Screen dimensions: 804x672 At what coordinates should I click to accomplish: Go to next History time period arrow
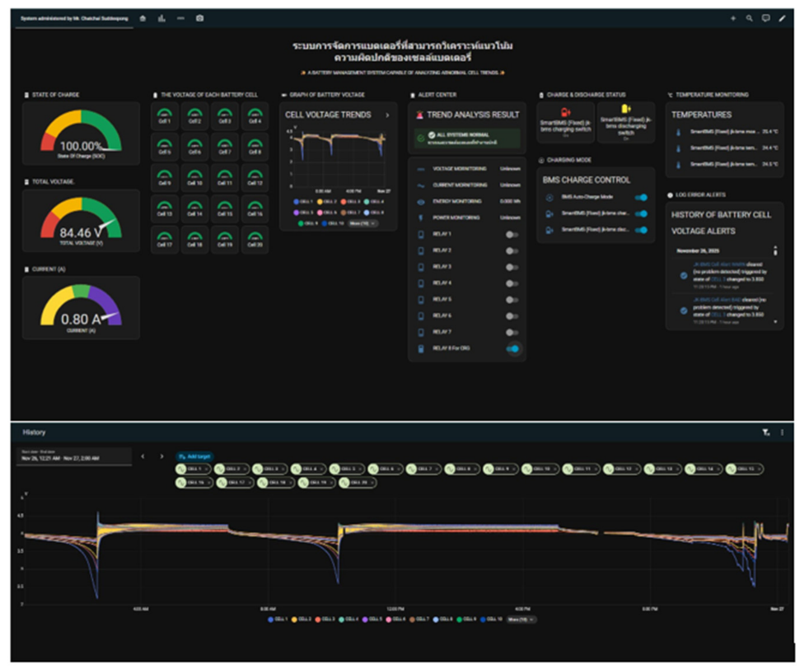(x=161, y=457)
